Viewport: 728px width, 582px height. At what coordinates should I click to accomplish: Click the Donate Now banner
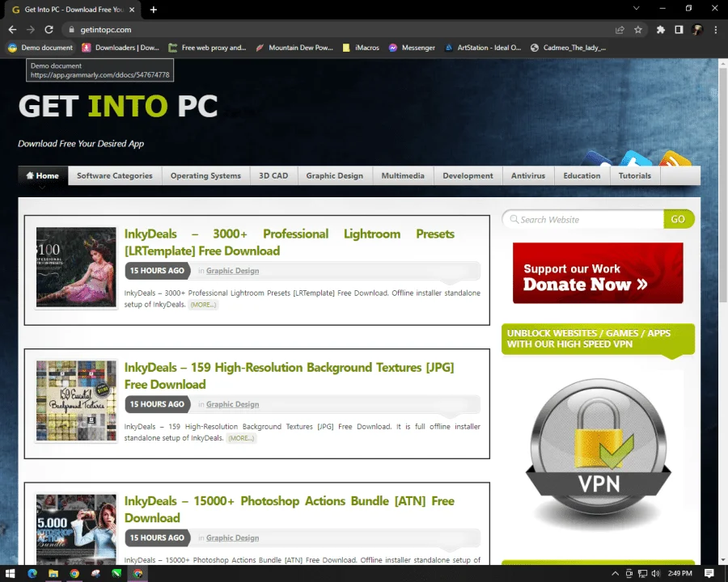[x=598, y=273]
